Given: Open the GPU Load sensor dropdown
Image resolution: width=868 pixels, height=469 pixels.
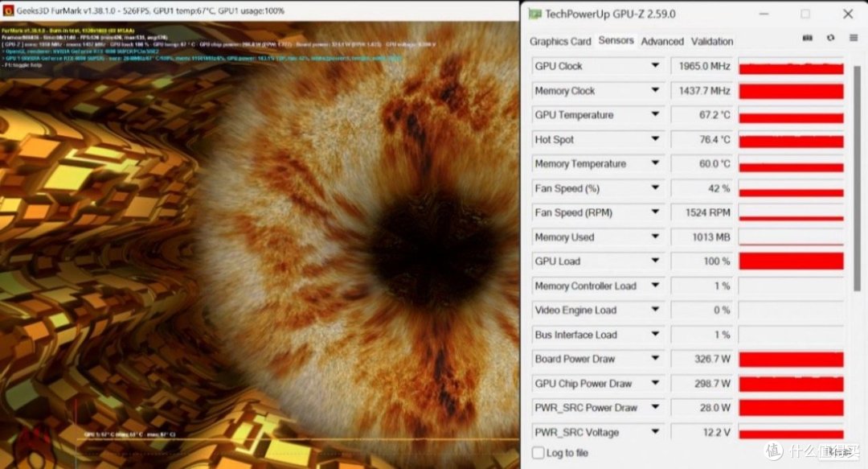Looking at the screenshot, I should [x=656, y=261].
